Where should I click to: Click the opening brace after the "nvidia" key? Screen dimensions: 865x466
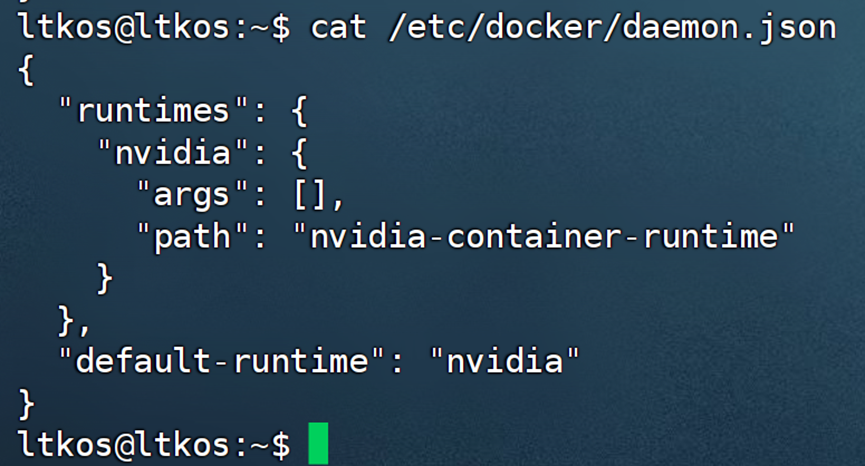coord(298,151)
